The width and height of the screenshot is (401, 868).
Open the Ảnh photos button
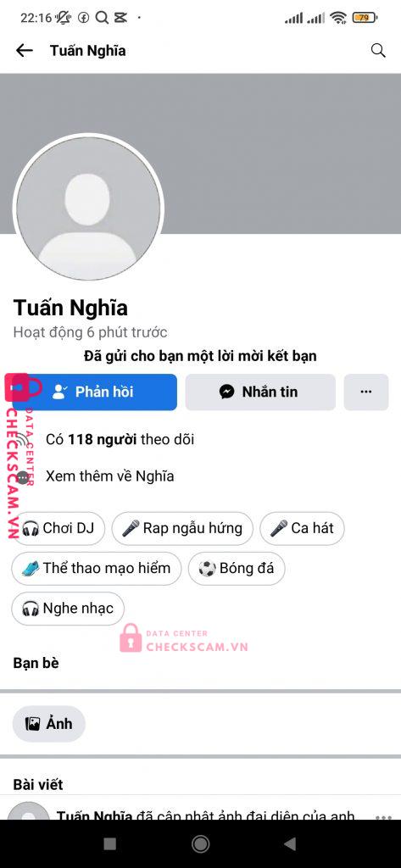48,724
